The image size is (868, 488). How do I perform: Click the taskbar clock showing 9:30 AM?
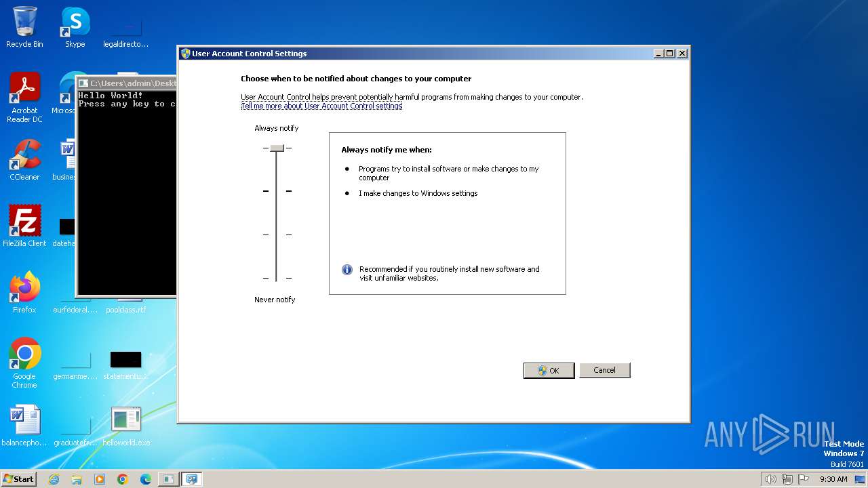click(833, 479)
